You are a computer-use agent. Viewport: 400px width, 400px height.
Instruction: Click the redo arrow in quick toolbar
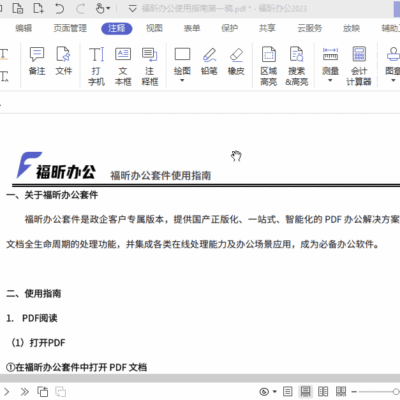click(x=80, y=8)
